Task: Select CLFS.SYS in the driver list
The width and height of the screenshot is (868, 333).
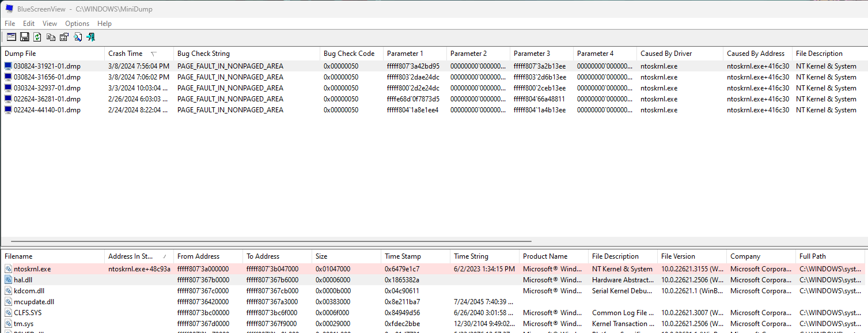Action: coord(28,313)
